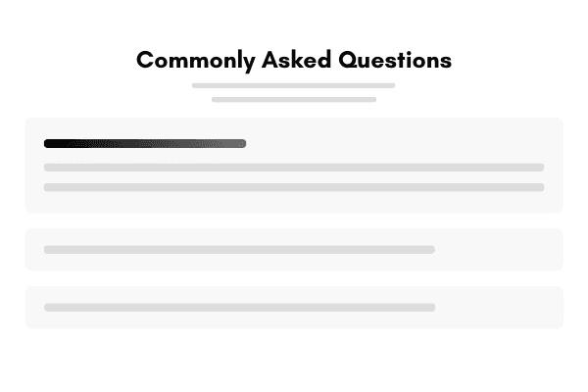588x392 pixels.
Task: Click the shorter subtitle line under the heading
Action: point(294,99)
